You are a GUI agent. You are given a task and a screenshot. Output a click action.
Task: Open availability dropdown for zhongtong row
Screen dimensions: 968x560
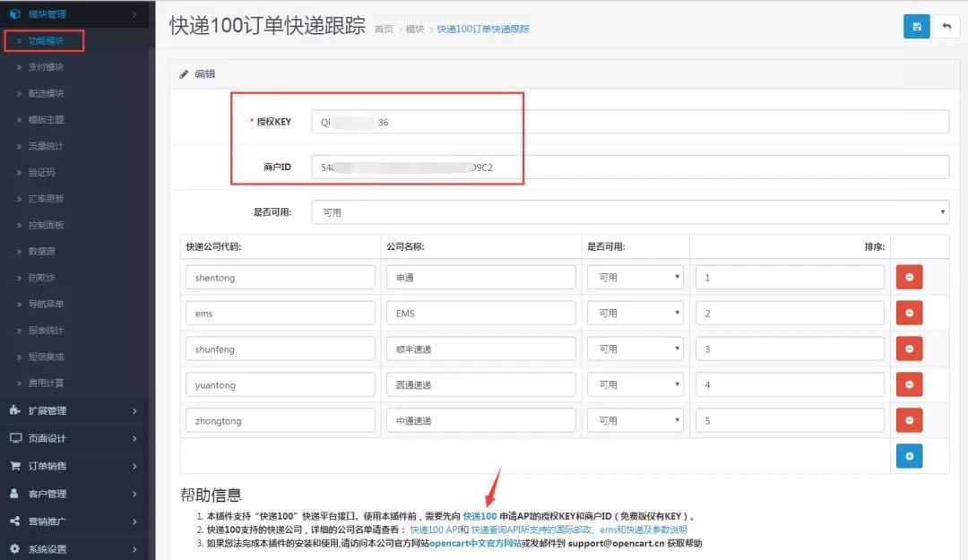[x=635, y=420]
